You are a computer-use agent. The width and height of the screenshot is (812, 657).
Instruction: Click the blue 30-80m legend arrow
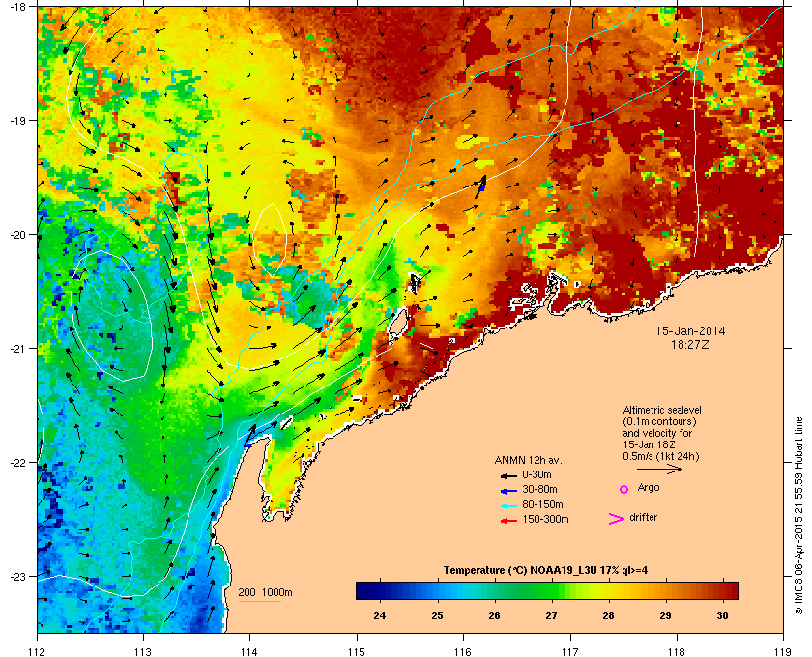[508, 490]
